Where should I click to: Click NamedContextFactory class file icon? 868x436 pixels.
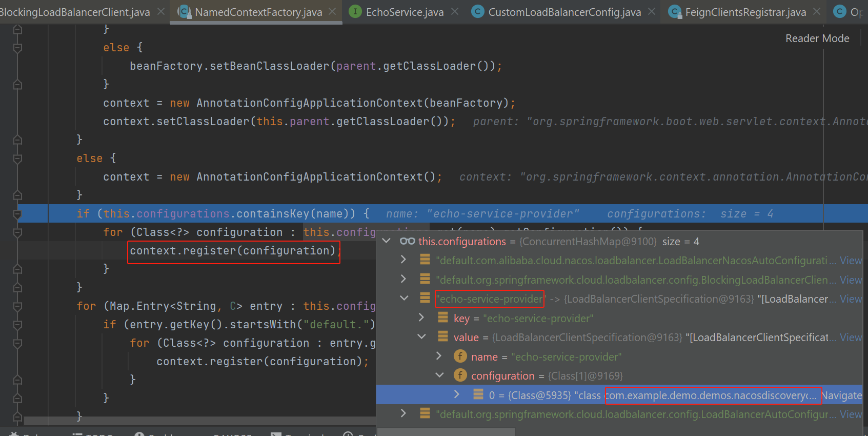[x=184, y=11]
